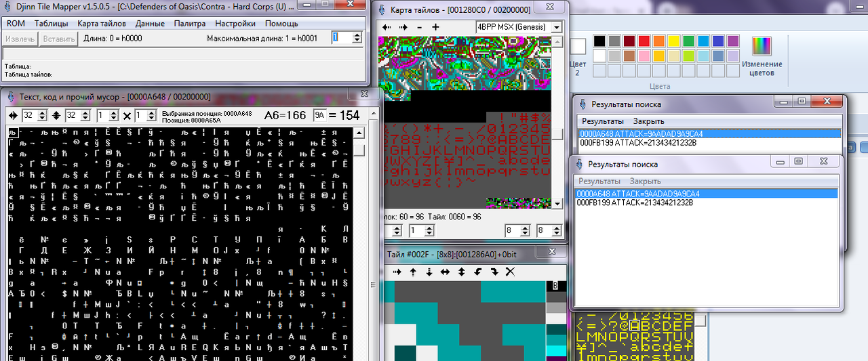
Task: Click tile map scroll-right arrow icon
Action: pyautogui.click(x=403, y=27)
